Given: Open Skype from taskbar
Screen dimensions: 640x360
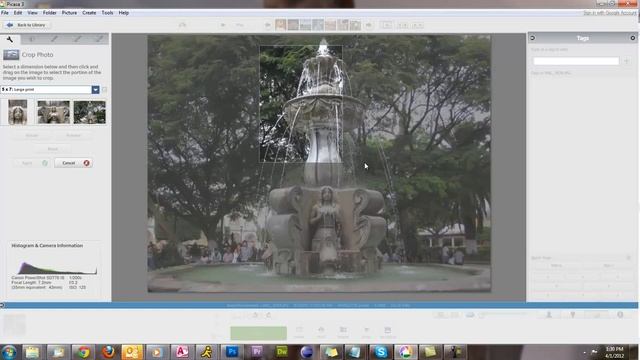Looking at the screenshot, I should [380, 352].
